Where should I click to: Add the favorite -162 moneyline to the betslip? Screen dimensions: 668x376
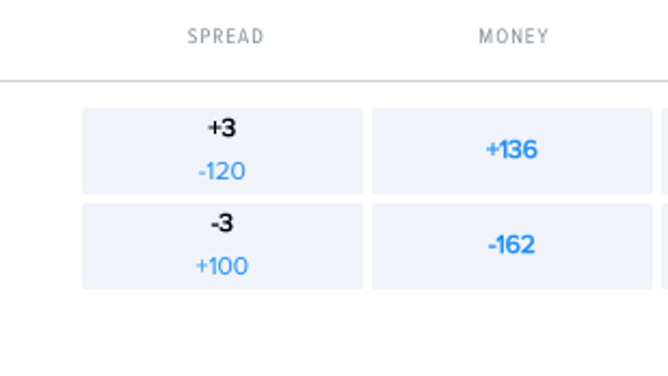[512, 246]
